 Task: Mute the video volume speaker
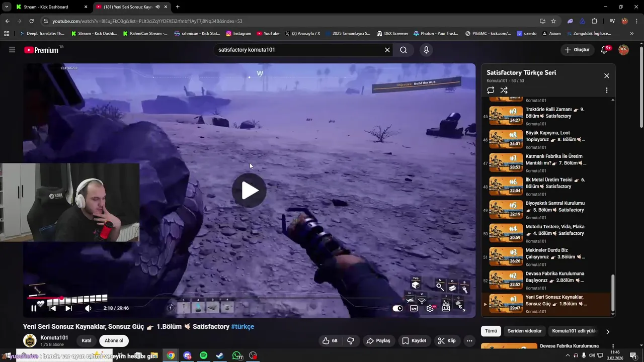[88, 308]
